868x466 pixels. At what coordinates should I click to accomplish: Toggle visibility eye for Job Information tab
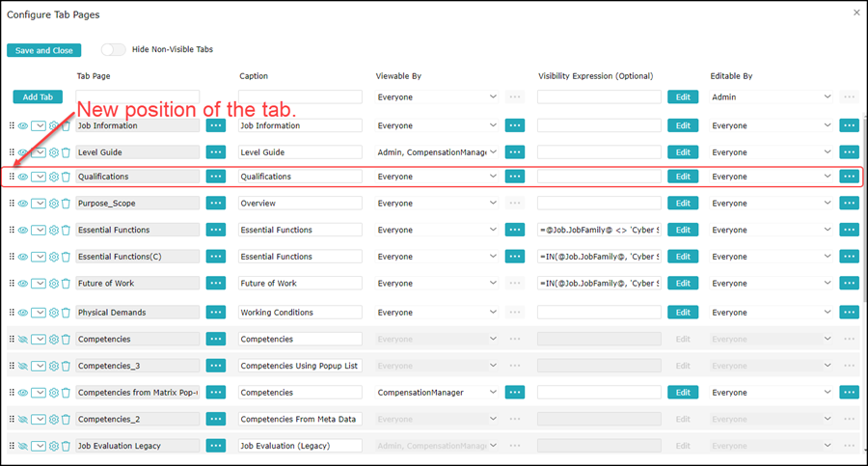point(23,125)
